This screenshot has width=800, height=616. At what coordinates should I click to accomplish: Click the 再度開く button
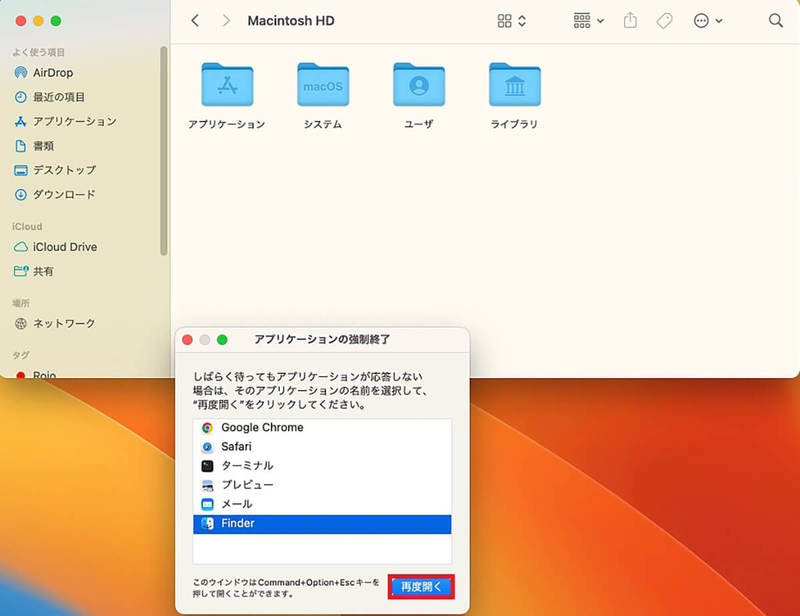[421, 587]
